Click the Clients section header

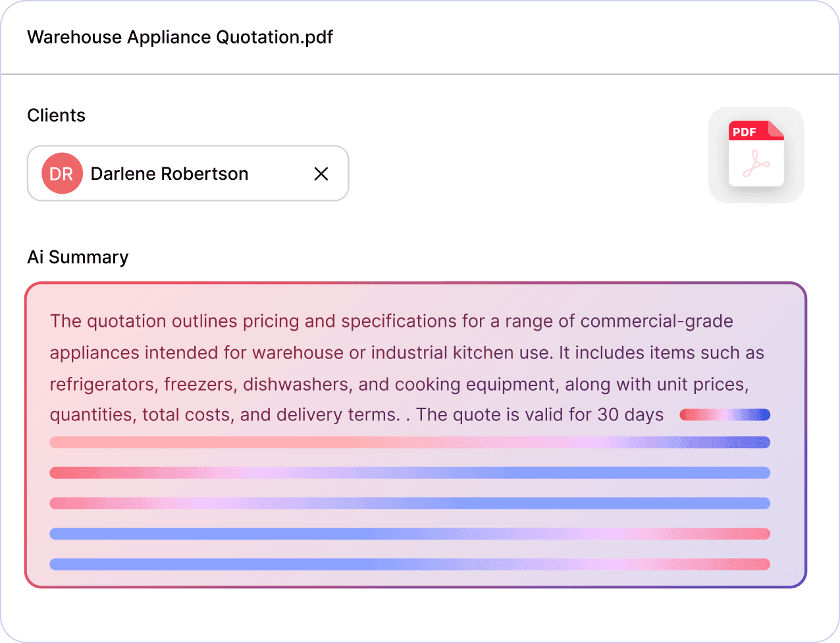[56, 115]
